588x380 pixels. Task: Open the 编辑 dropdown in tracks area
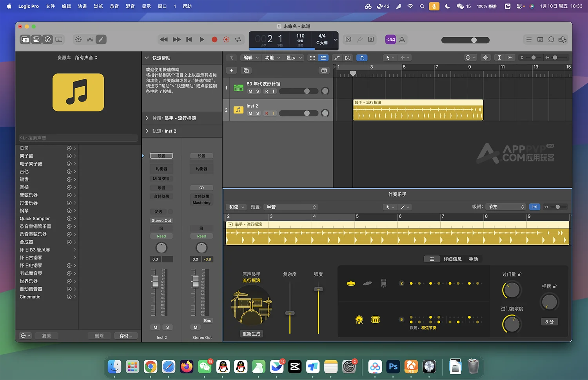251,58
